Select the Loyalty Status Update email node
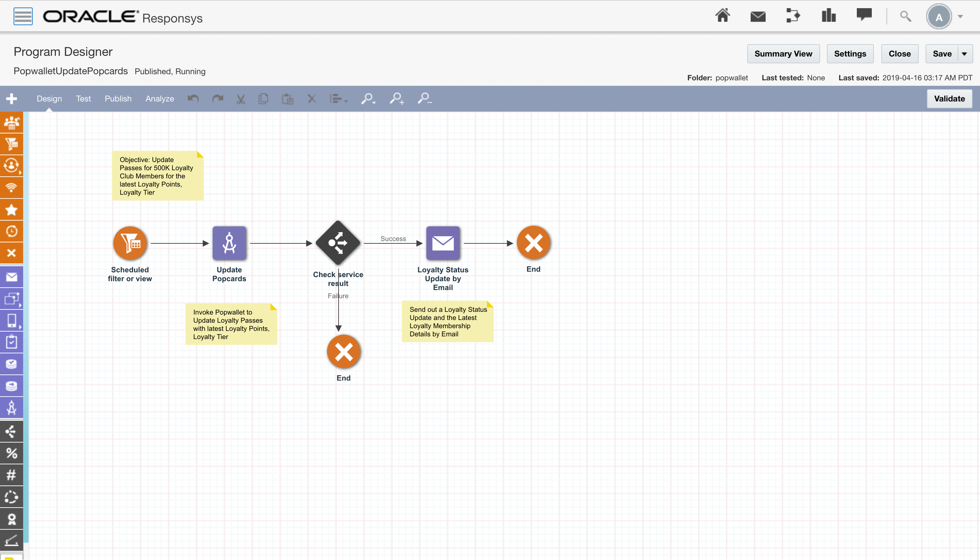980x560 pixels. pos(442,243)
